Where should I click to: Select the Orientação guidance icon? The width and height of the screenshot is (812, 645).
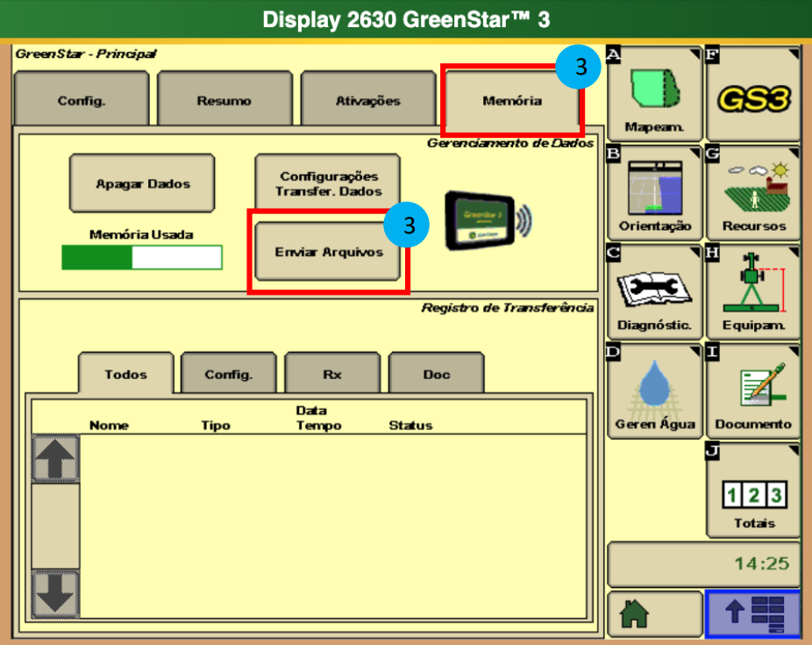coord(654,192)
